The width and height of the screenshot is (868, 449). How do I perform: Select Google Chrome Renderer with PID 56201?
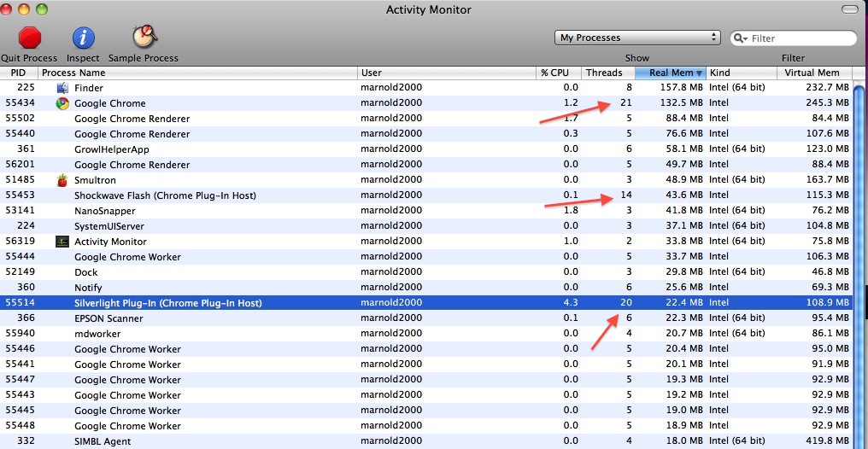coord(426,164)
